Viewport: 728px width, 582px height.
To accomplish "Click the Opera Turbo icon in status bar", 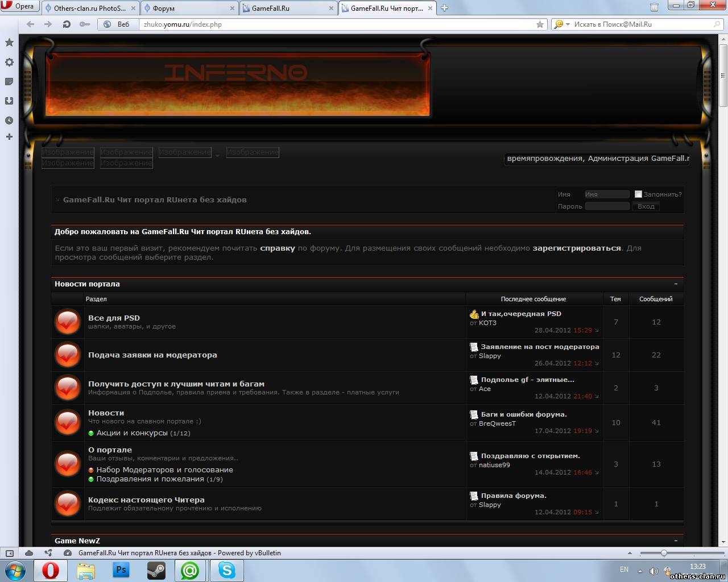I will tap(68, 553).
